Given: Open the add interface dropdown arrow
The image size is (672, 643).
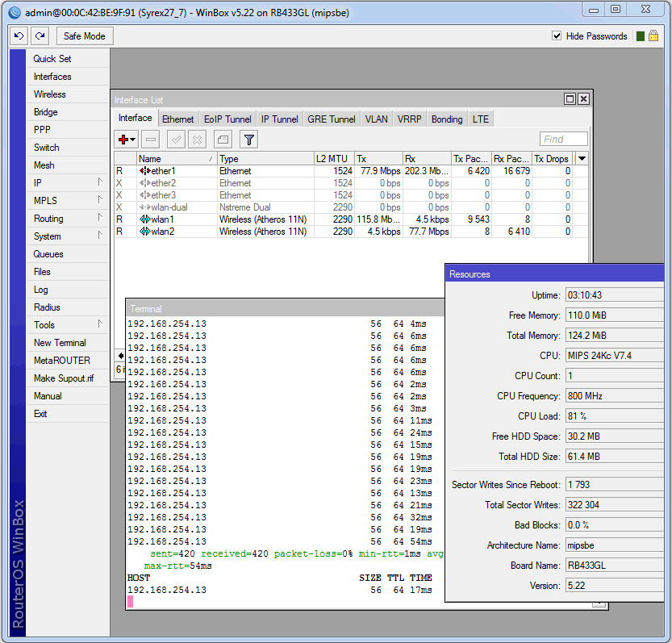Looking at the screenshot, I should [x=133, y=140].
